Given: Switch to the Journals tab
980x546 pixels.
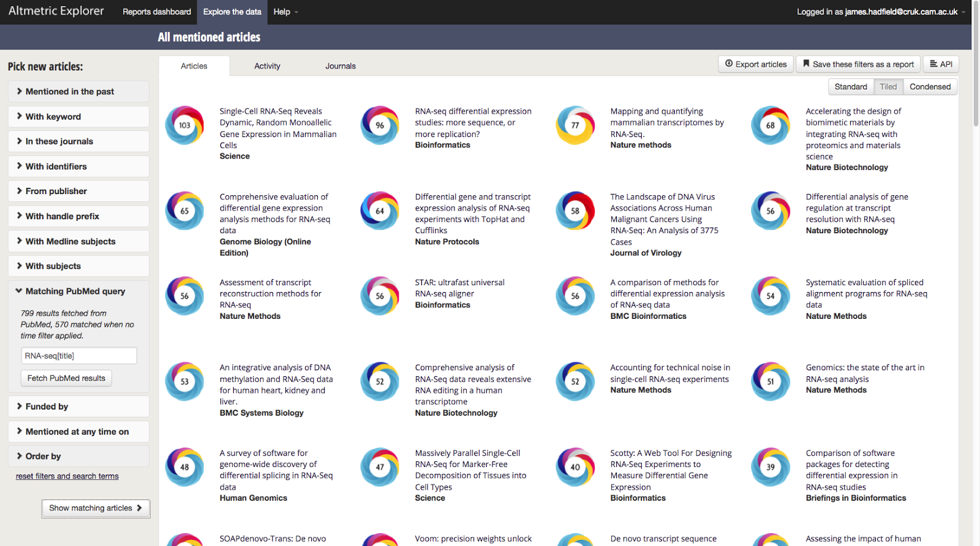Looking at the screenshot, I should (x=341, y=66).
